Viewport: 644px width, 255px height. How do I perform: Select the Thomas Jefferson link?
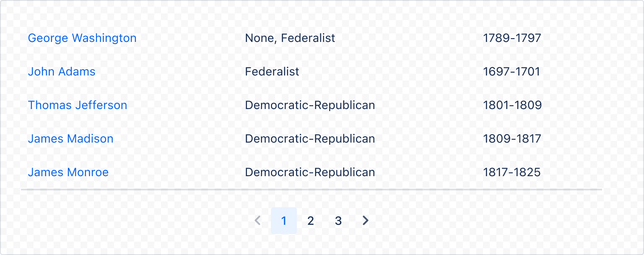click(78, 105)
